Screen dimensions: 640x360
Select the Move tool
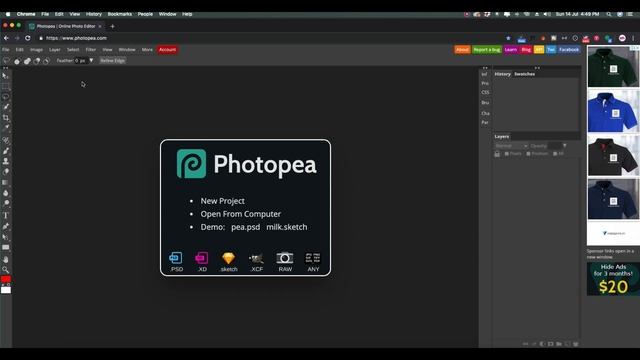point(5,76)
